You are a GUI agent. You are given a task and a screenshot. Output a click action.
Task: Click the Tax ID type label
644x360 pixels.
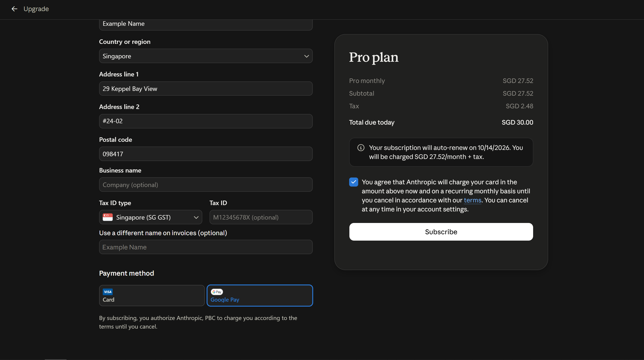click(115, 203)
